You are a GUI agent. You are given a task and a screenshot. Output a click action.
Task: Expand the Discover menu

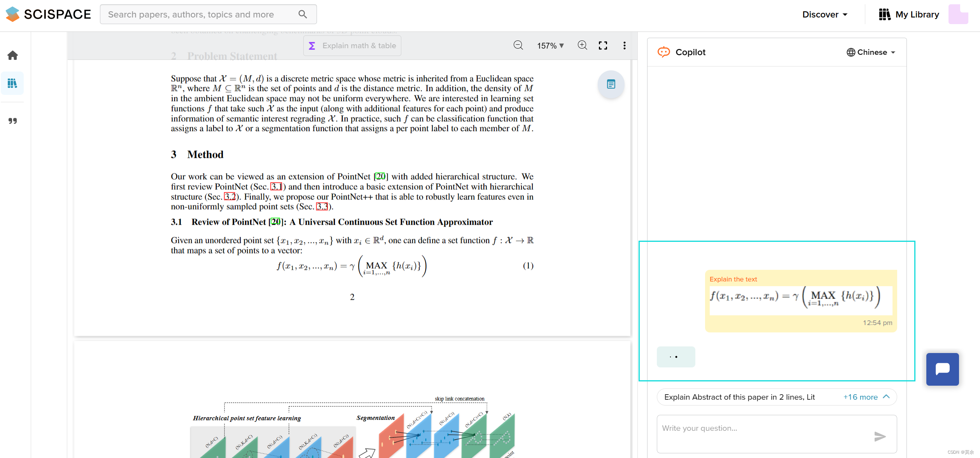click(x=825, y=14)
